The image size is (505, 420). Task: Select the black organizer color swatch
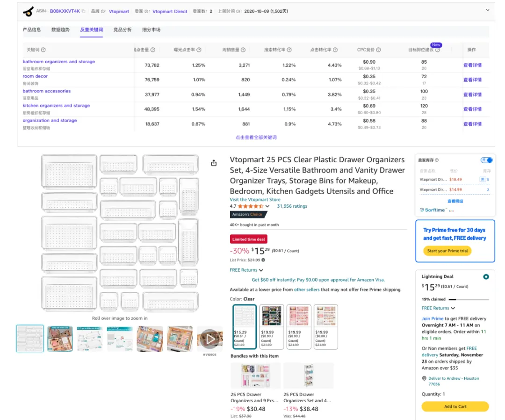(x=272, y=326)
